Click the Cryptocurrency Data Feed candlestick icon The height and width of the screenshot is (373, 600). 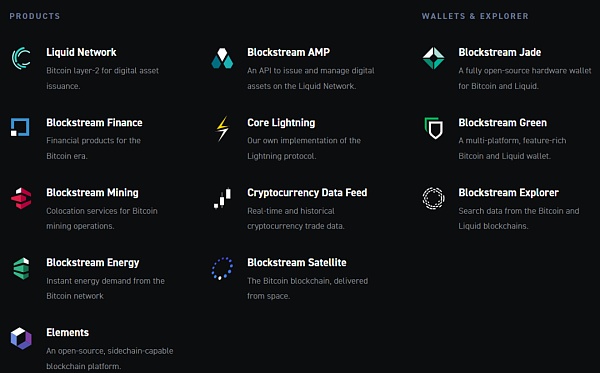click(x=222, y=198)
